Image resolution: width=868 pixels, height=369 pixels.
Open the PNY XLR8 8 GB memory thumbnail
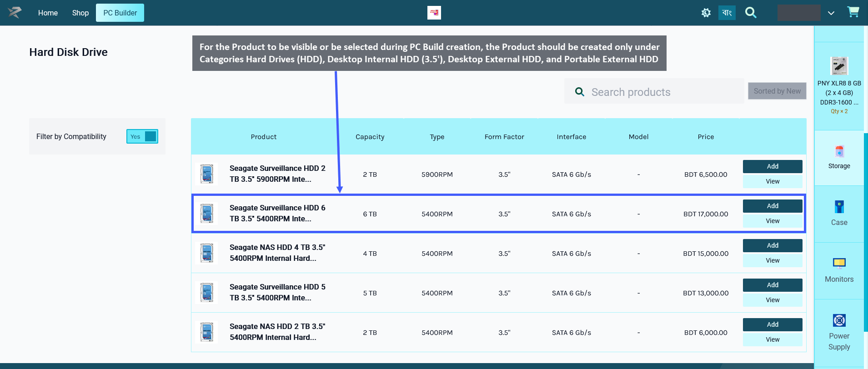click(x=839, y=66)
